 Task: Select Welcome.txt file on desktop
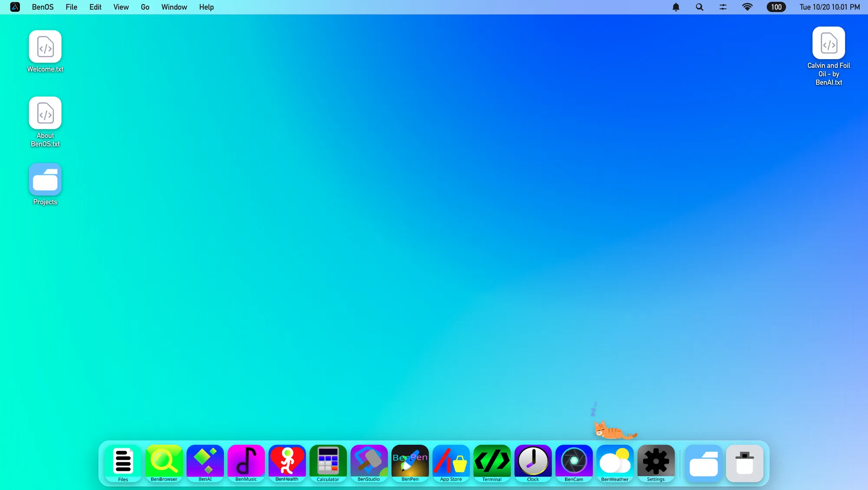coord(45,51)
